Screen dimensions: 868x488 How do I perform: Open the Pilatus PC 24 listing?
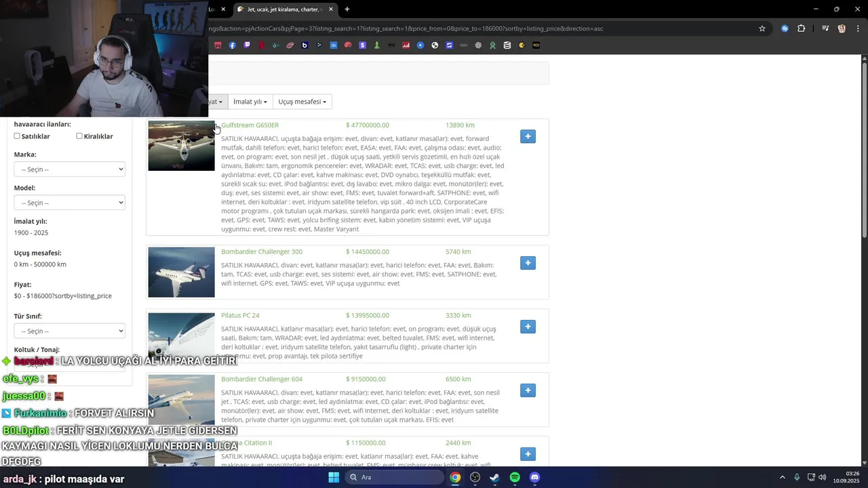tap(240, 315)
